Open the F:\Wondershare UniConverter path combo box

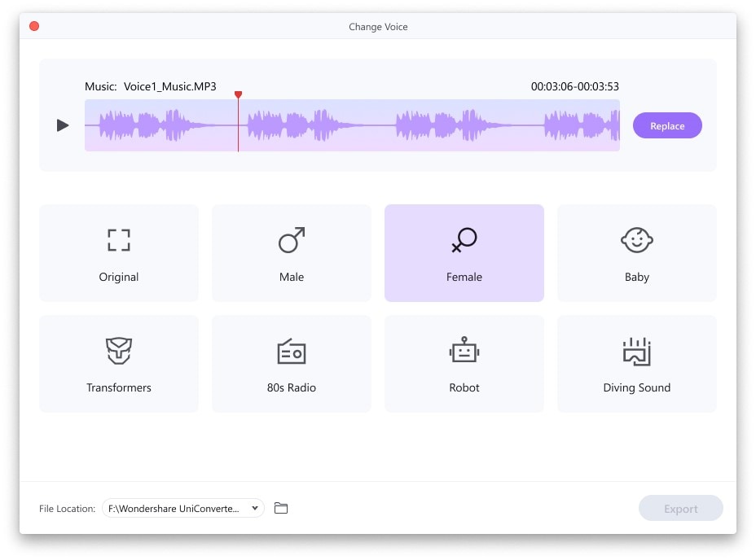(x=183, y=508)
